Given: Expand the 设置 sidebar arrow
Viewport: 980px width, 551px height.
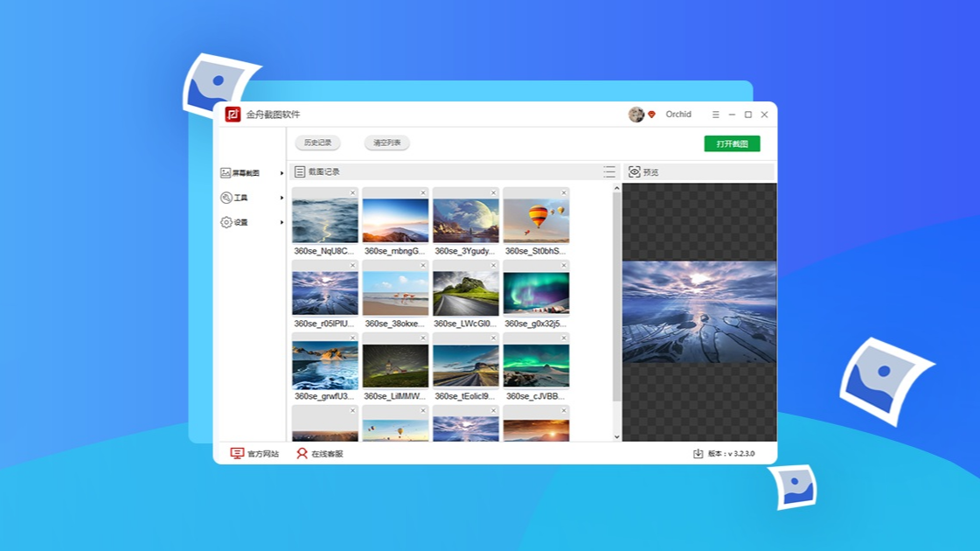Looking at the screenshot, I should point(281,223).
